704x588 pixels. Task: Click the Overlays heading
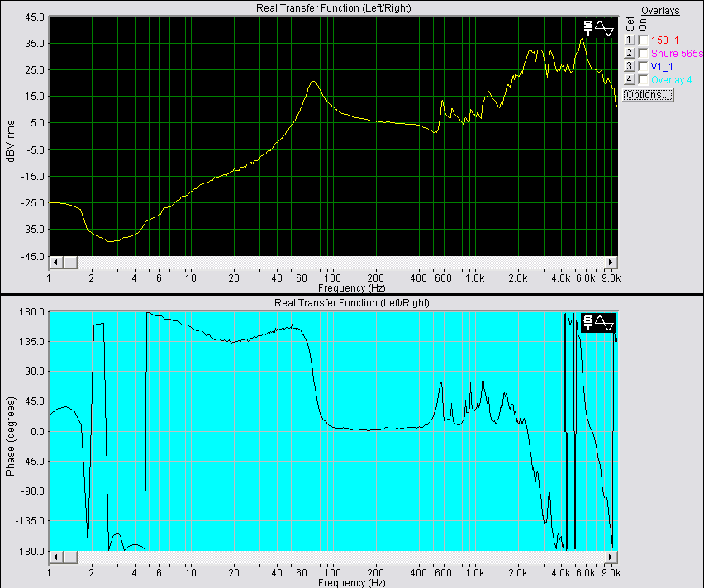click(660, 11)
